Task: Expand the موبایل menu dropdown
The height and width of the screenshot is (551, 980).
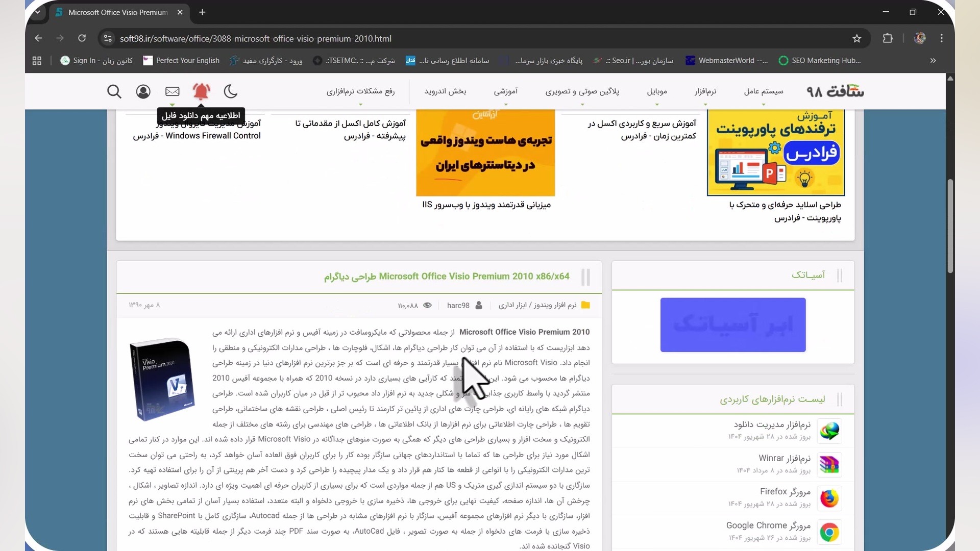Action: [657, 92]
